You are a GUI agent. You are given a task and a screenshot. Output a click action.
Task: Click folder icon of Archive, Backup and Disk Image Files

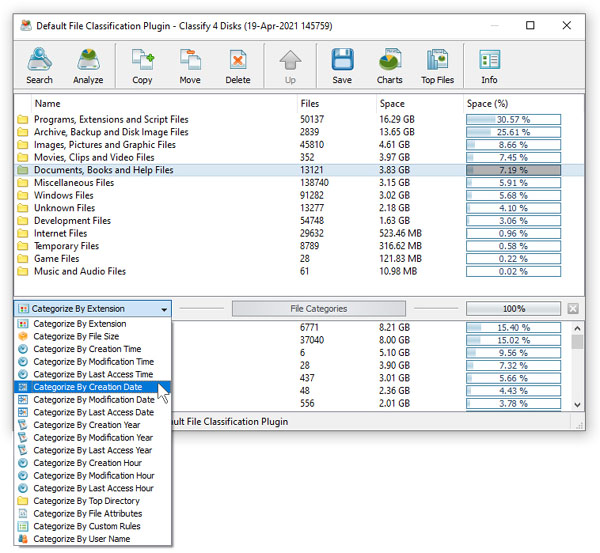tap(23, 132)
